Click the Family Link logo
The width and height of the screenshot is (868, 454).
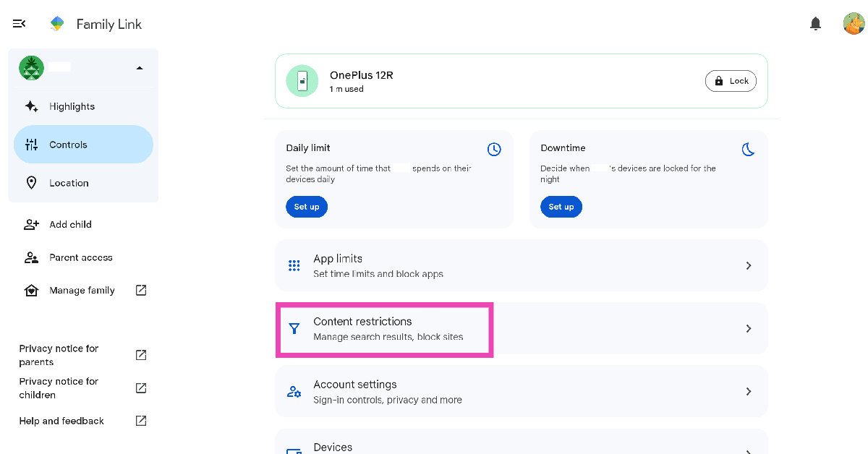tap(57, 24)
